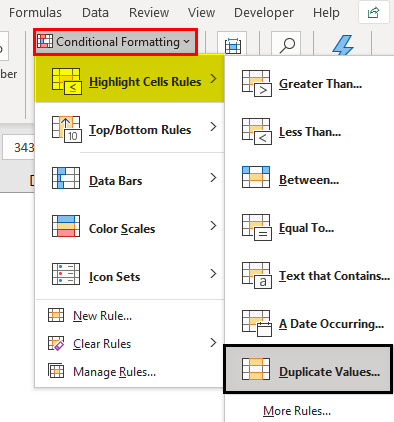Viewport: 394px width, 422px height.
Task: Click the Color Scales icon
Action: [66, 226]
